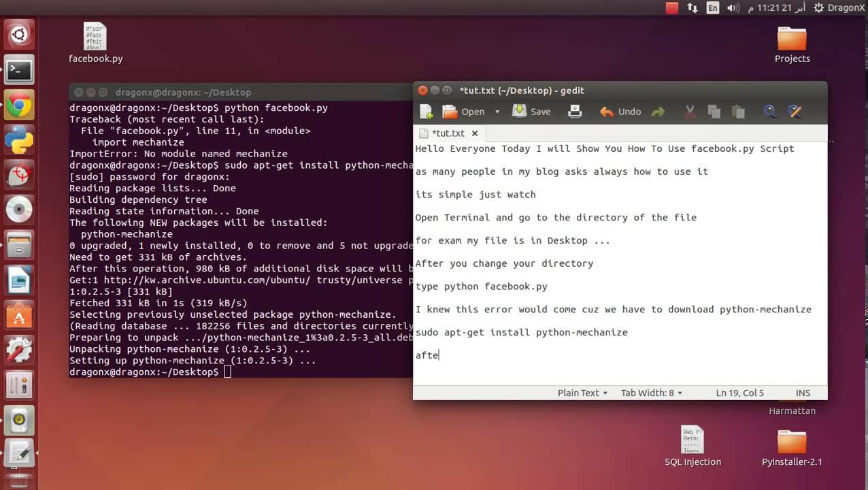Click 'After you change your directory' line
The width and height of the screenshot is (868, 490).
[x=504, y=263]
